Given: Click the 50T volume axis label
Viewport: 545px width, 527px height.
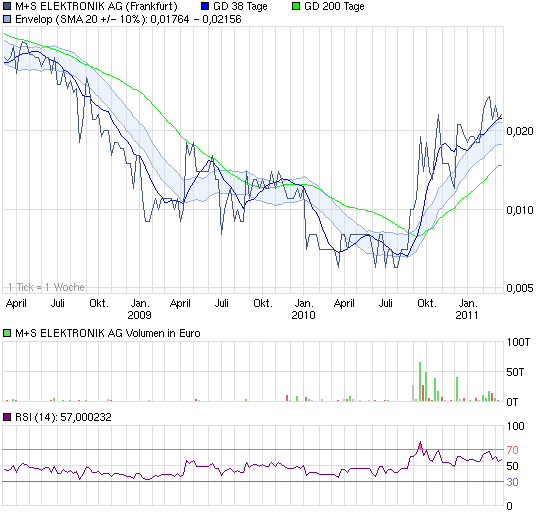Looking at the screenshot, I should coord(515,372).
